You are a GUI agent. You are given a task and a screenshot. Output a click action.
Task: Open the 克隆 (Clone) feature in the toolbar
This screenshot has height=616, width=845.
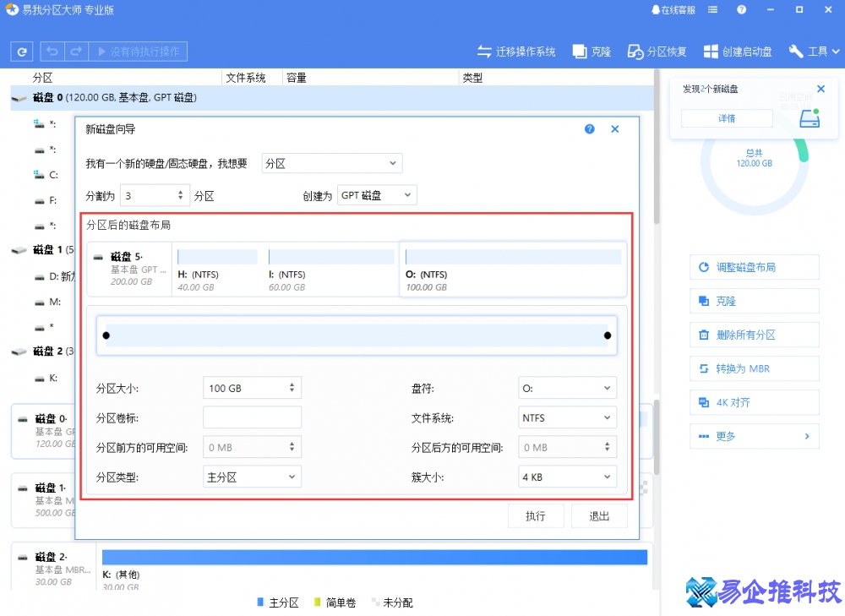point(591,51)
